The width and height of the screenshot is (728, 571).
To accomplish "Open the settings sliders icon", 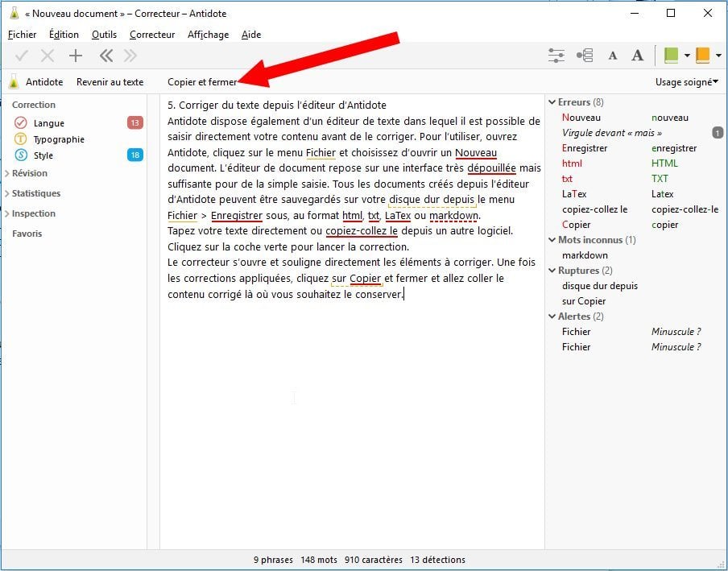I will point(556,56).
